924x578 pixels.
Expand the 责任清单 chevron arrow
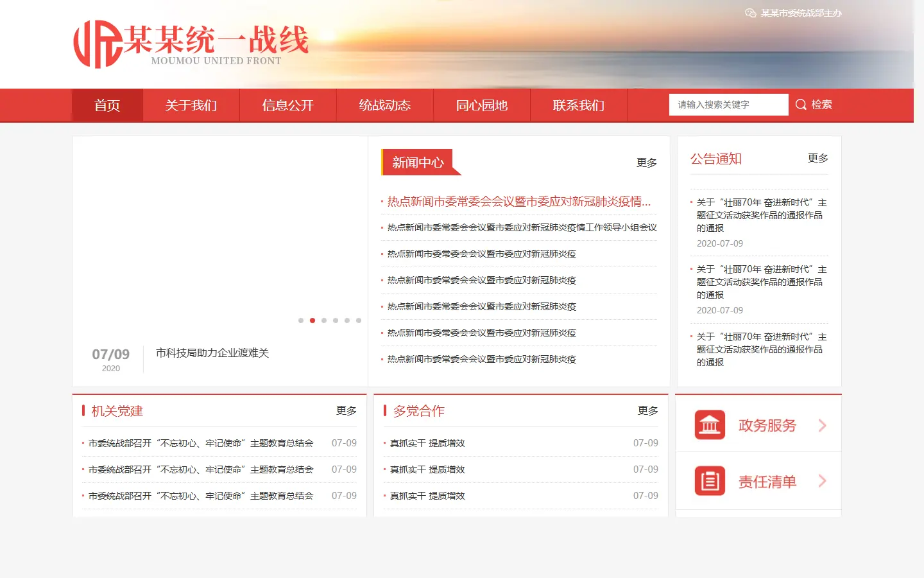(x=822, y=481)
